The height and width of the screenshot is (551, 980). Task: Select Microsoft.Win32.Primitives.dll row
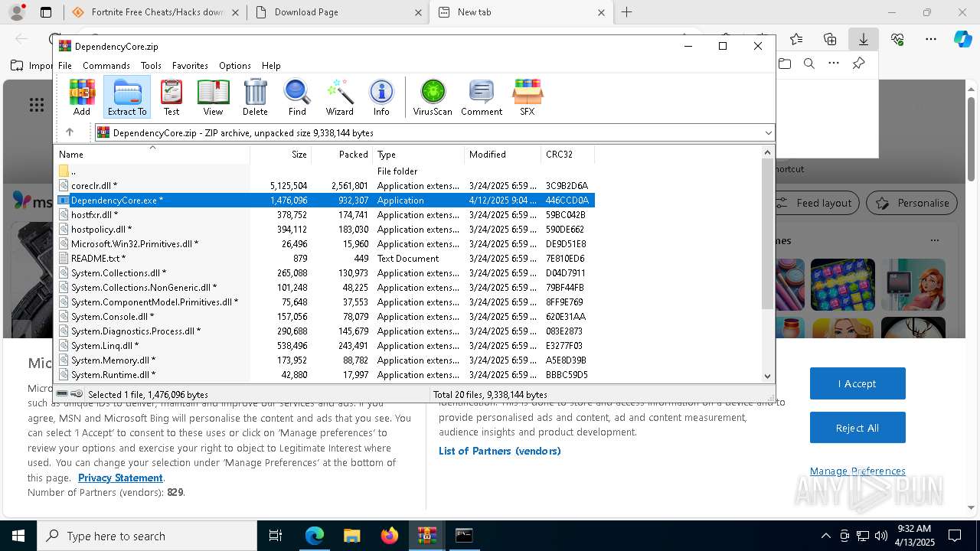click(325, 244)
